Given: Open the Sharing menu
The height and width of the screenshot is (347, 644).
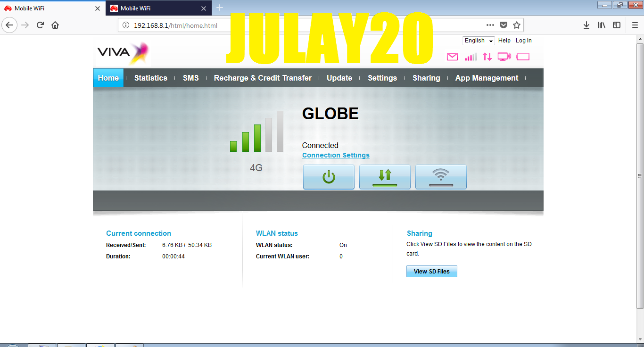Looking at the screenshot, I should pyautogui.click(x=426, y=78).
